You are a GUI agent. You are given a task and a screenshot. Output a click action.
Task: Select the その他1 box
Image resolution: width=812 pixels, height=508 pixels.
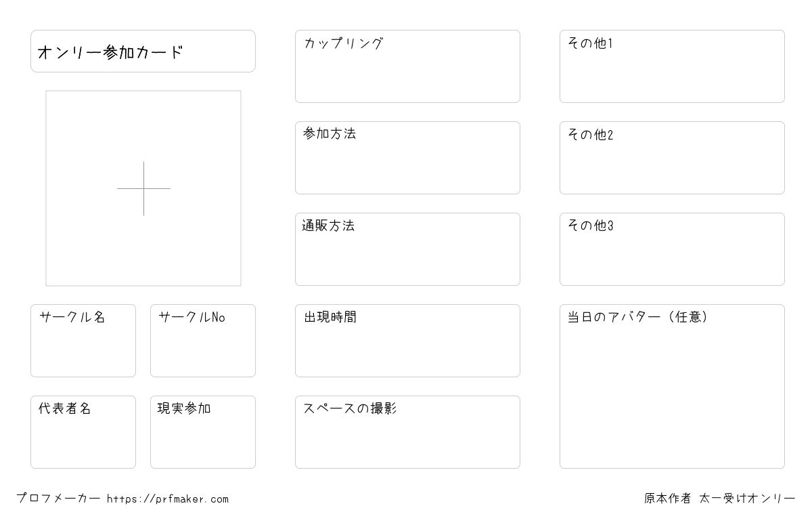pos(672,66)
